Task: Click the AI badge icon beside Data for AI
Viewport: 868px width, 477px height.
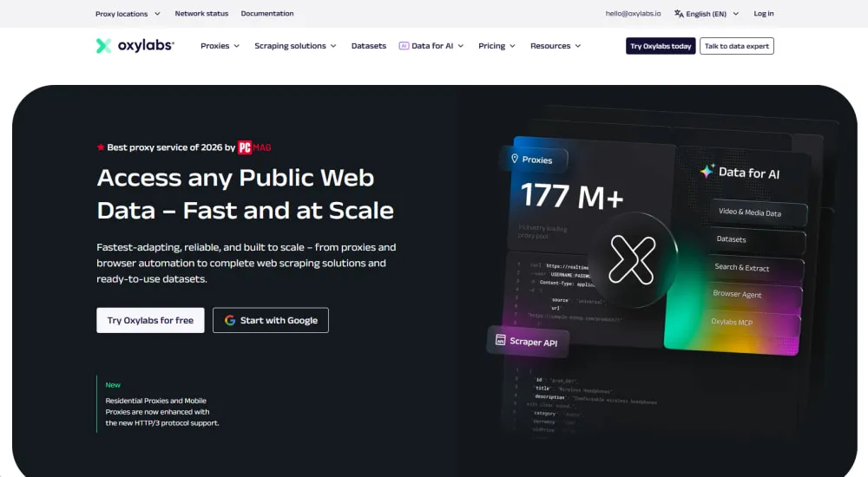Action: (x=404, y=46)
